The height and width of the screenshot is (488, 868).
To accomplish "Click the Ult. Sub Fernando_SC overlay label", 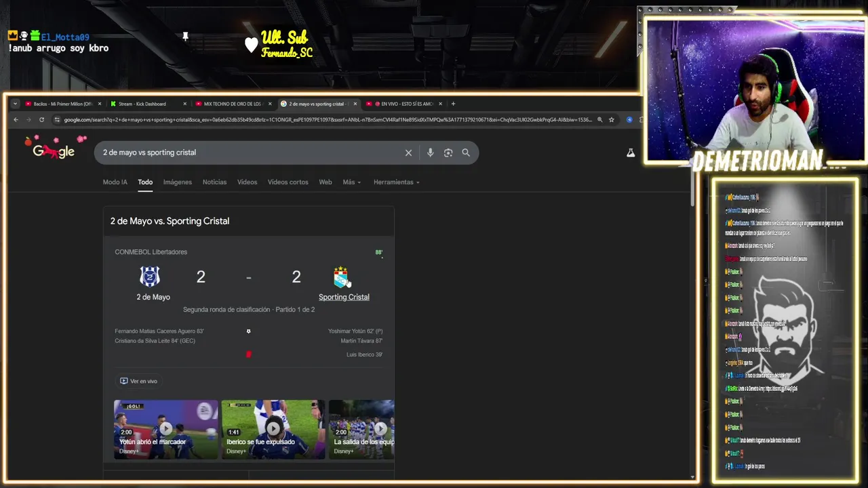I will pos(286,44).
